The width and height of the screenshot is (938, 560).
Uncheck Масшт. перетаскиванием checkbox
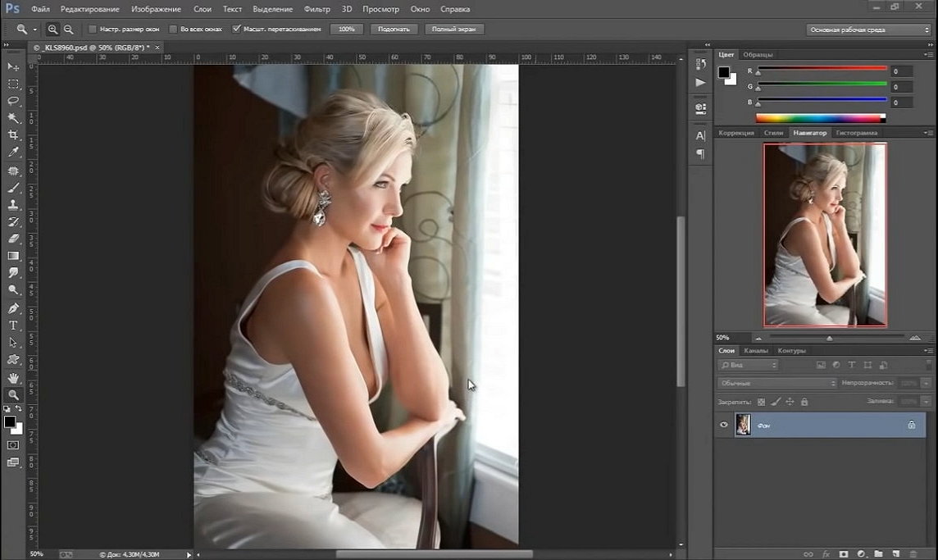[237, 29]
